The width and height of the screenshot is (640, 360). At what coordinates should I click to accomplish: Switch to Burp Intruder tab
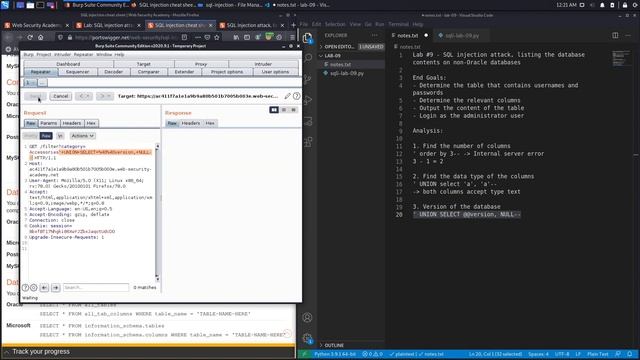click(x=263, y=64)
